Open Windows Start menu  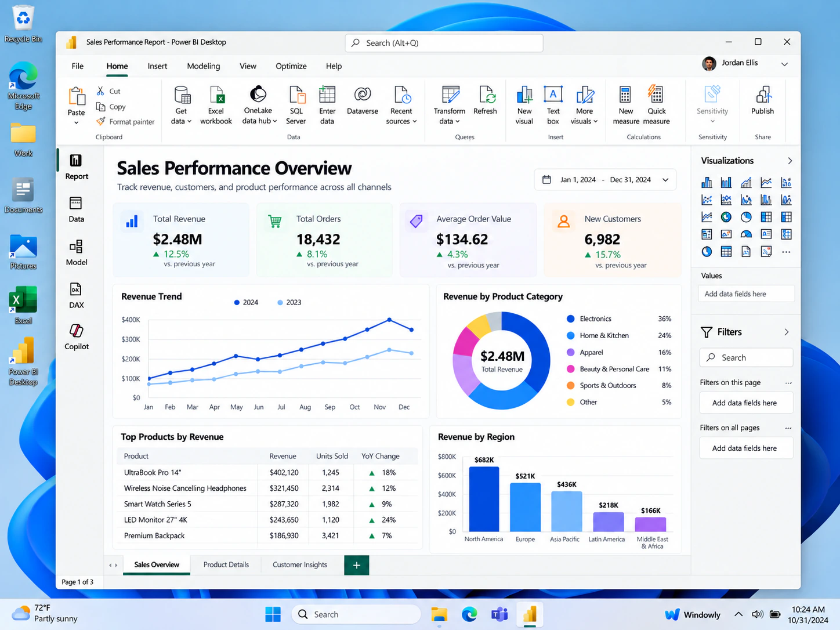[273, 614]
